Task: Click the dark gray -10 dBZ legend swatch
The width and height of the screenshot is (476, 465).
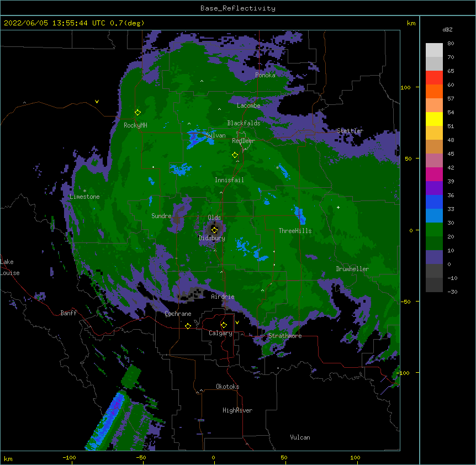Action: tap(434, 285)
